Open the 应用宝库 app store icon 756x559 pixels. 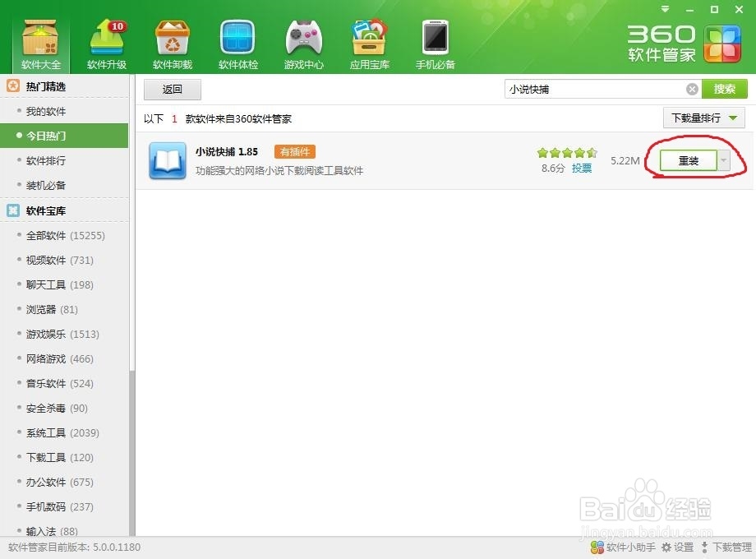pos(369,44)
